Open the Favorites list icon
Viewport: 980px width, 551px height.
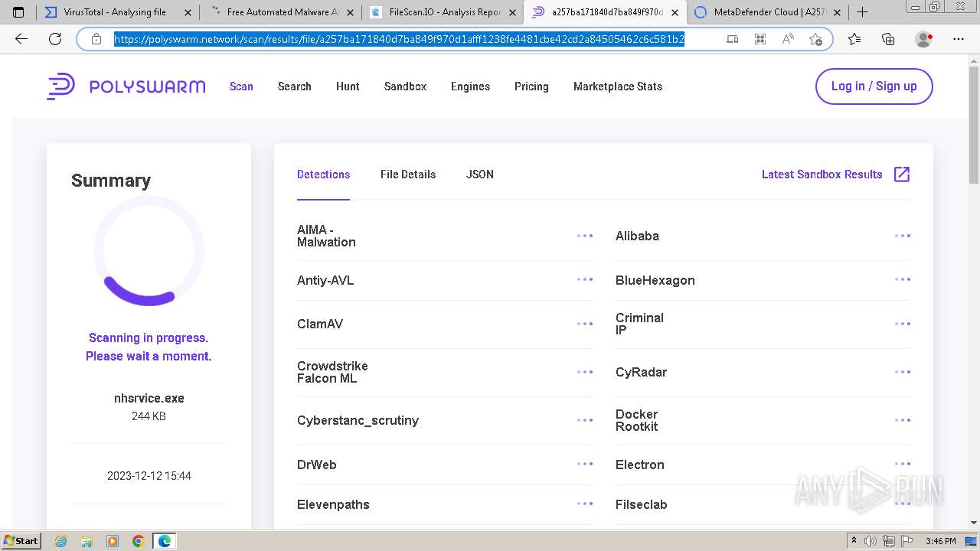(854, 39)
